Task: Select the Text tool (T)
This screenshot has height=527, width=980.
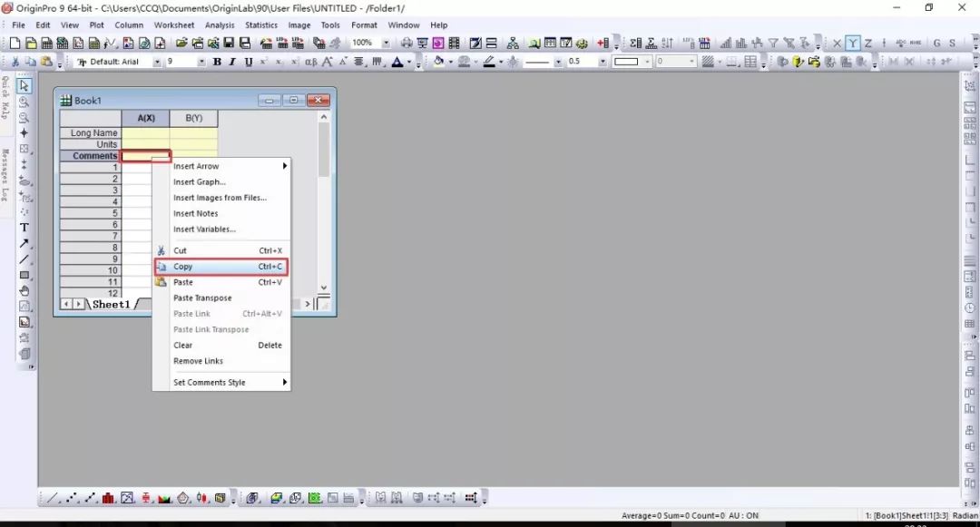Action: pyautogui.click(x=24, y=228)
